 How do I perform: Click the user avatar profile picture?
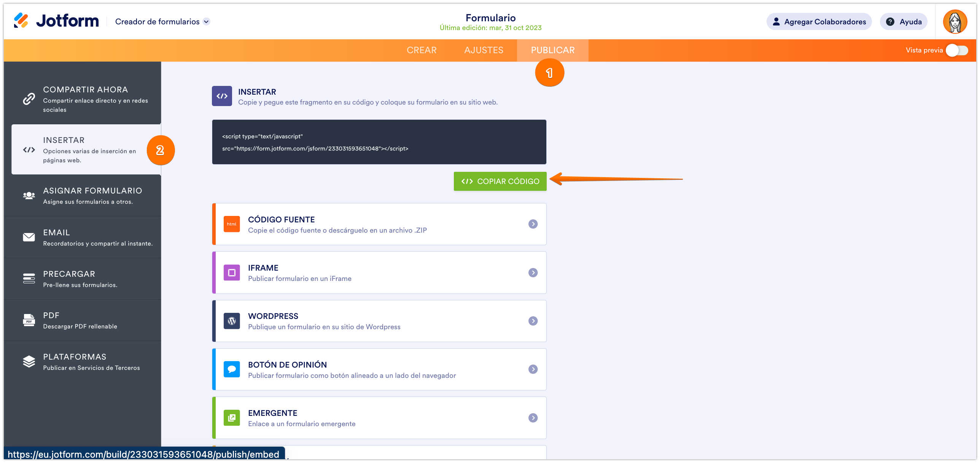(x=955, y=22)
